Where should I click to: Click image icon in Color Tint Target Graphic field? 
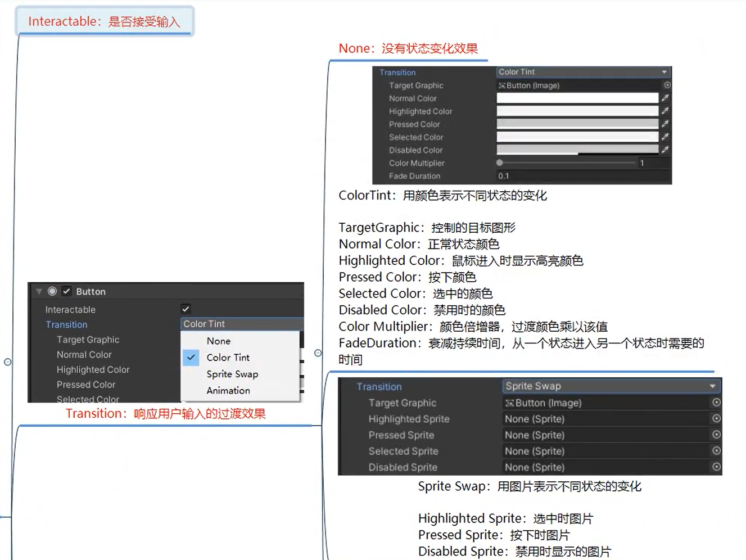click(502, 85)
